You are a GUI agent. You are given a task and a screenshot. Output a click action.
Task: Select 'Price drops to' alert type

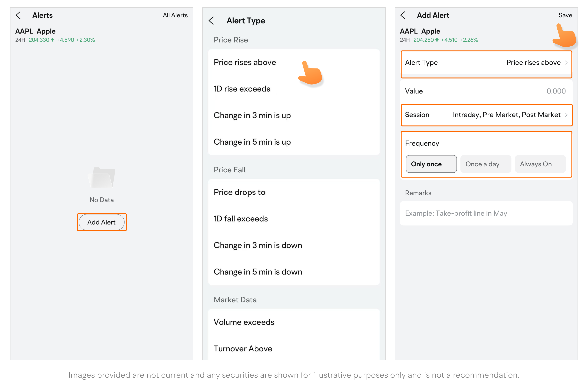pos(239,192)
